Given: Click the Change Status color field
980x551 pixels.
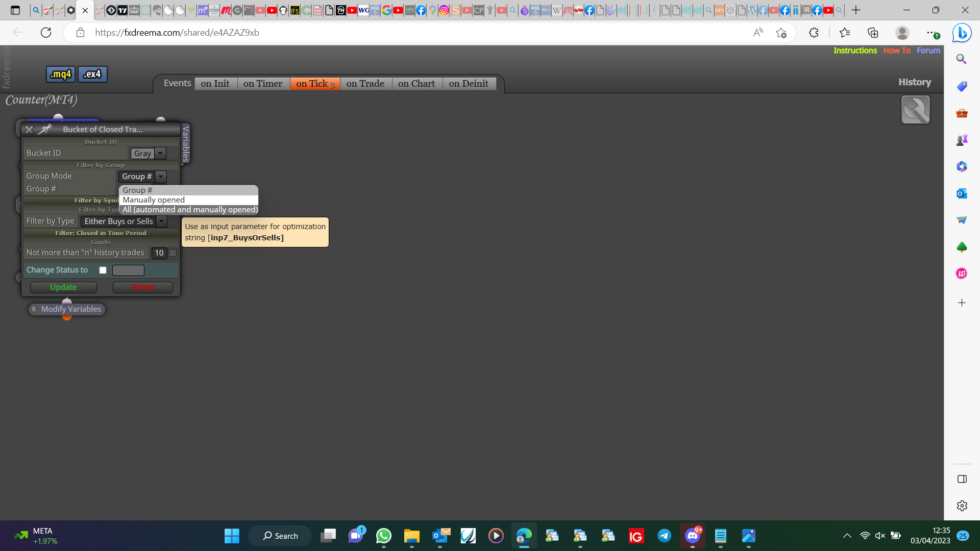Looking at the screenshot, I should pos(128,270).
